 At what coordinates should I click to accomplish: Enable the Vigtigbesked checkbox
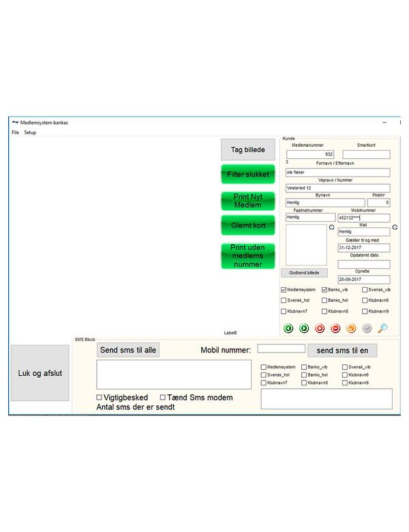(100, 397)
